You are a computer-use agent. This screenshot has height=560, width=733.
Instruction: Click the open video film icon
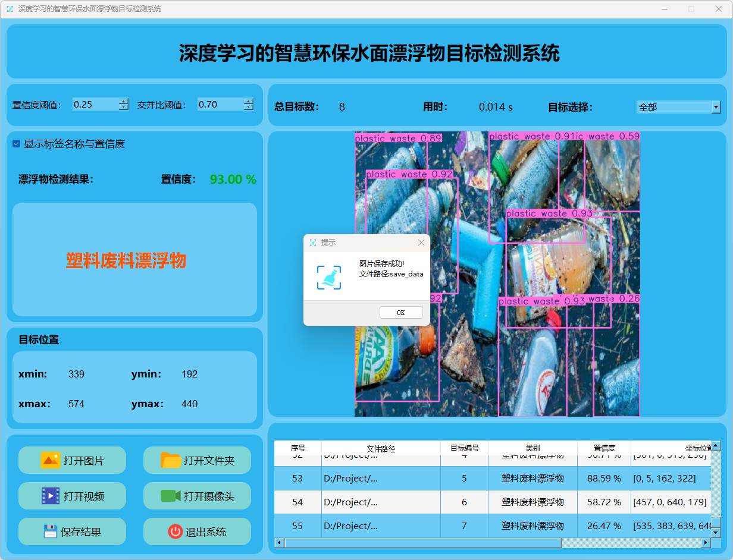click(x=51, y=496)
